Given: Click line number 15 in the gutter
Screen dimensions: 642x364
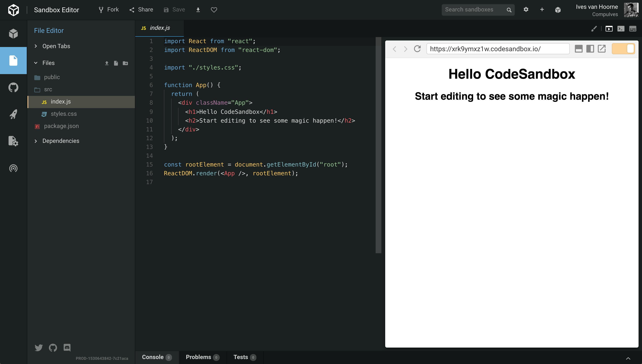Looking at the screenshot, I should (149, 164).
